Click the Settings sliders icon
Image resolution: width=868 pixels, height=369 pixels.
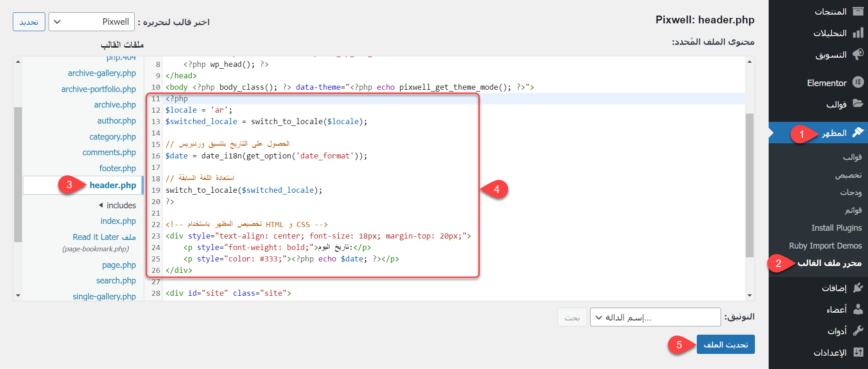(858, 352)
